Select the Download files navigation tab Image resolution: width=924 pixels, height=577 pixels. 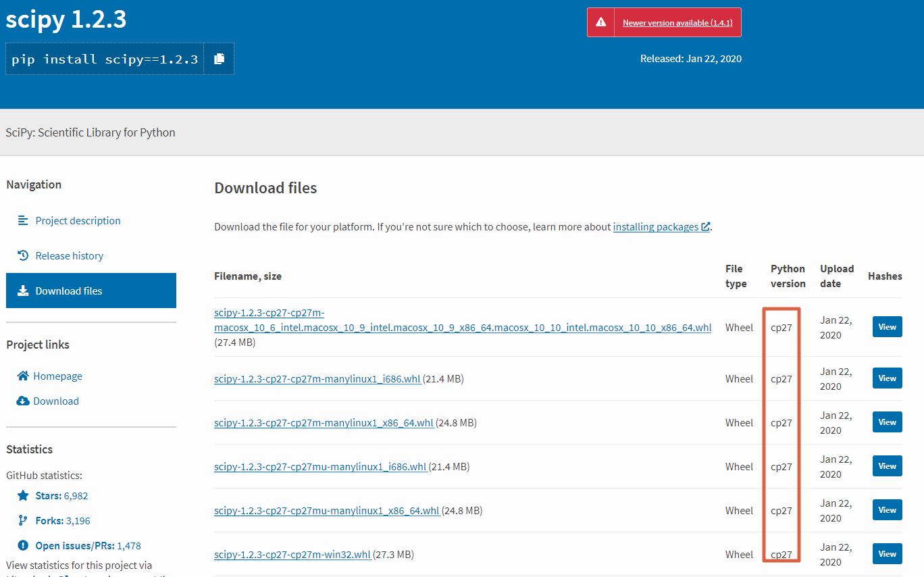[x=91, y=291]
